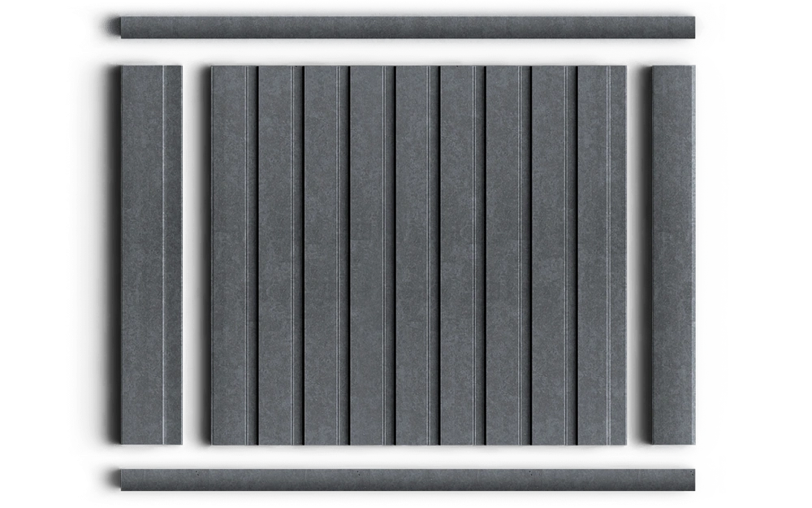
Task: Click the ninth, last board of center panel
Action: (603, 255)
